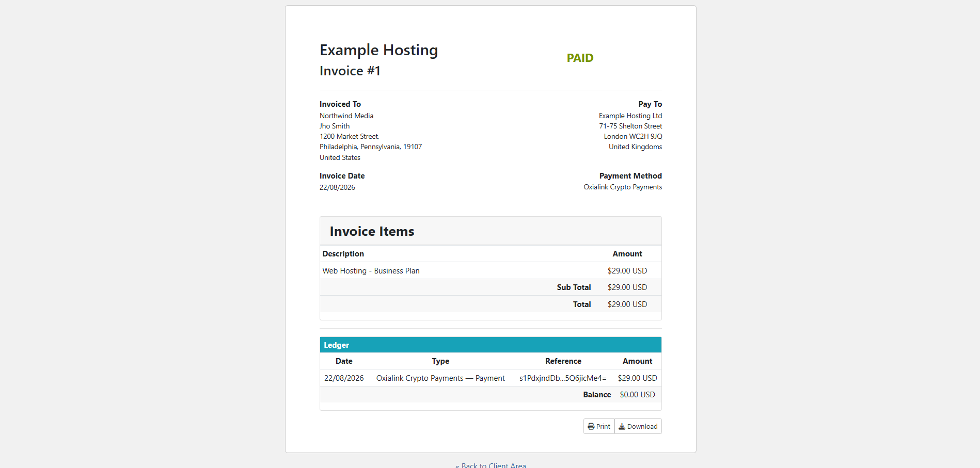Screen dimensions: 980x468
Task: Select Web Hosting - Business Plan description
Action: point(371,270)
